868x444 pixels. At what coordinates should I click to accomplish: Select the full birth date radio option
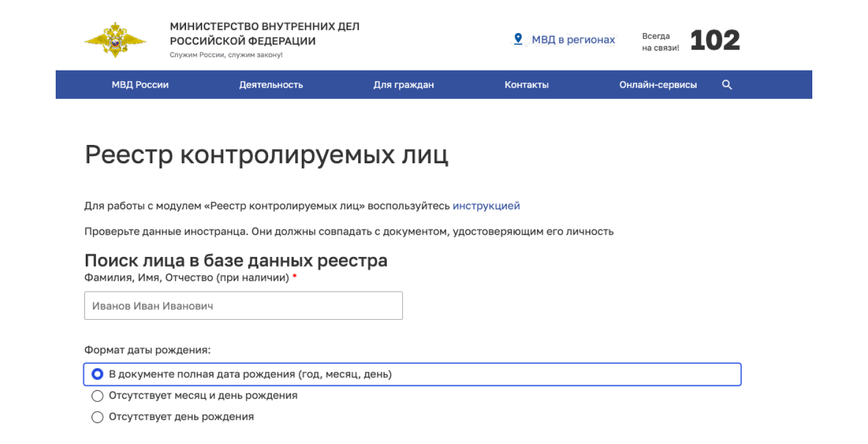pyautogui.click(x=97, y=374)
